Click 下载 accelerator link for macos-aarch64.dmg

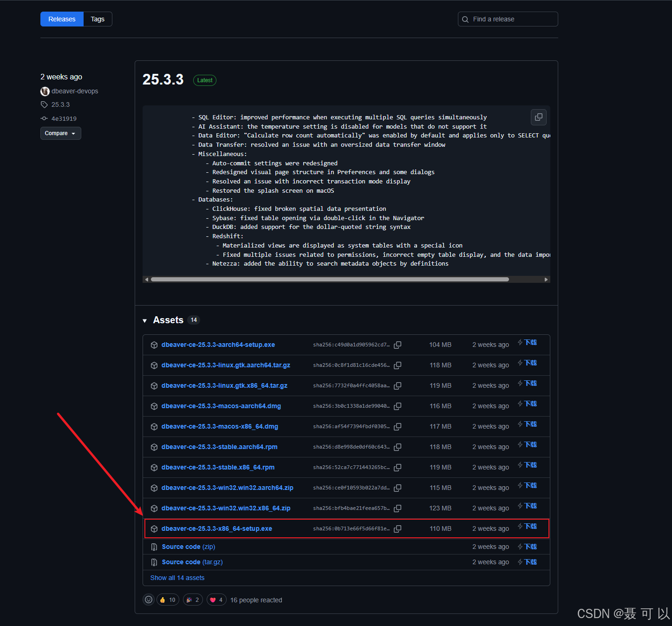[x=528, y=404]
